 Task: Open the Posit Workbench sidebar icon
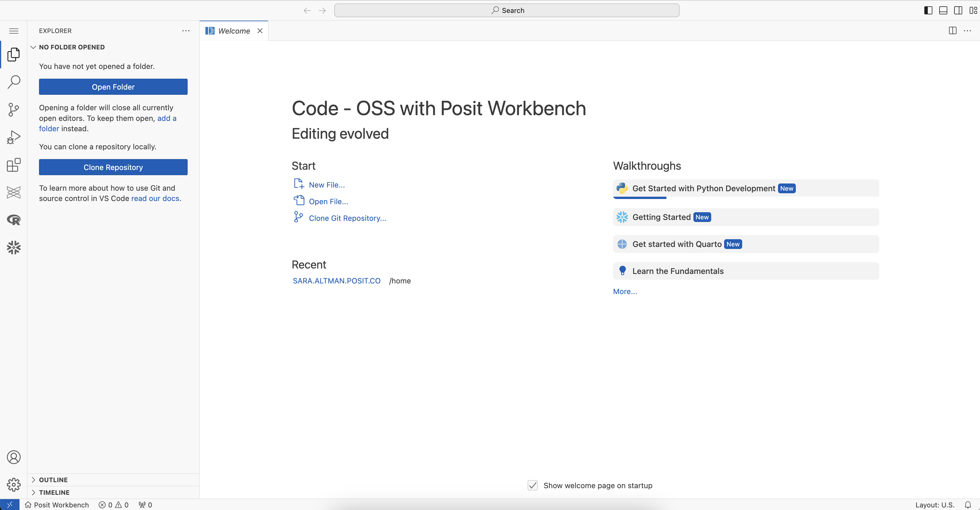[14, 192]
